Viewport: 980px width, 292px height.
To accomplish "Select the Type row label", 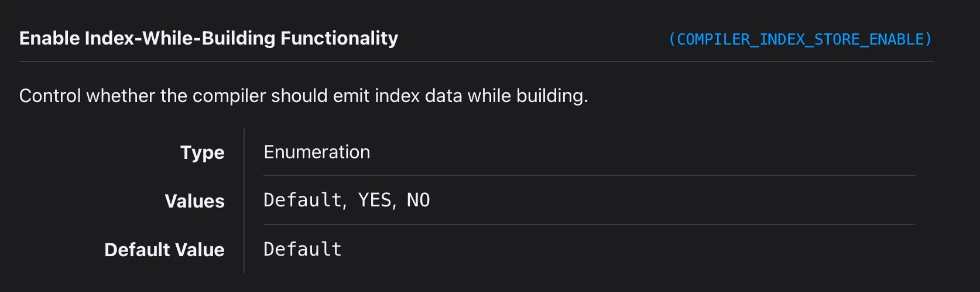I will (x=202, y=152).
